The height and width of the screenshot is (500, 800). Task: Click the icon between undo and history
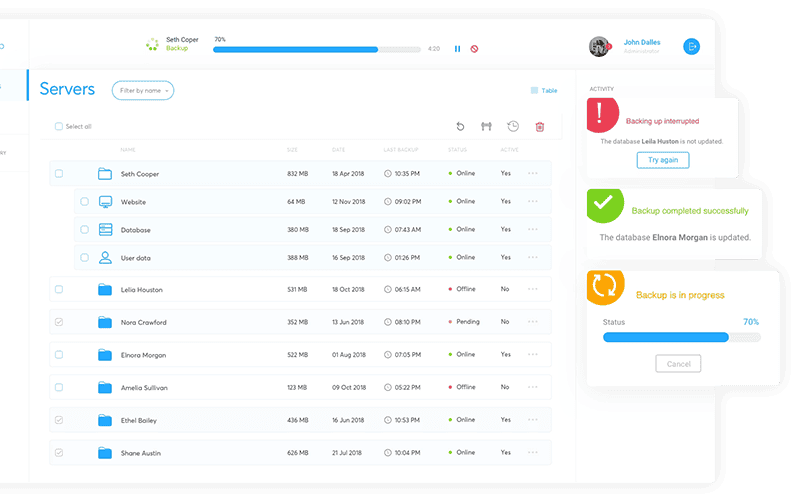pyautogui.click(x=487, y=126)
